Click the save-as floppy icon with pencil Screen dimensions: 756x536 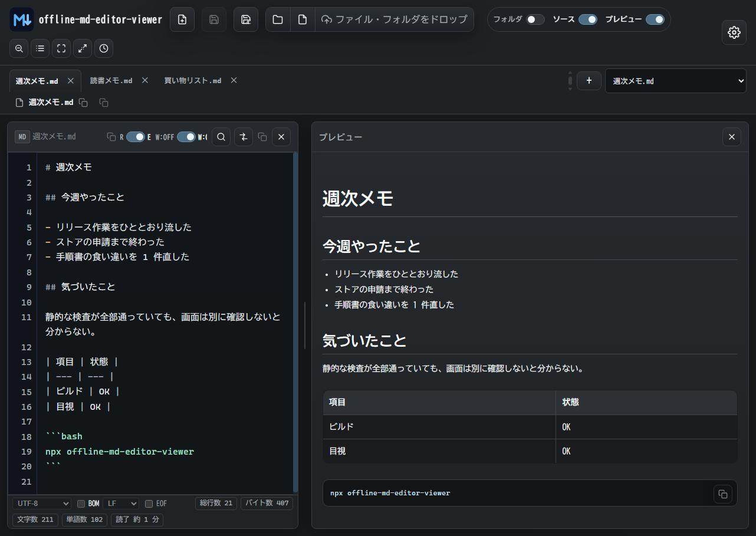tap(246, 19)
